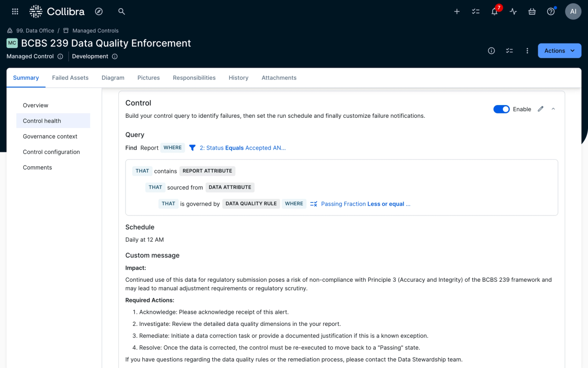Open the Collibra Marketplace basket icon
The width and height of the screenshot is (588, 368).
click(532, 11)
